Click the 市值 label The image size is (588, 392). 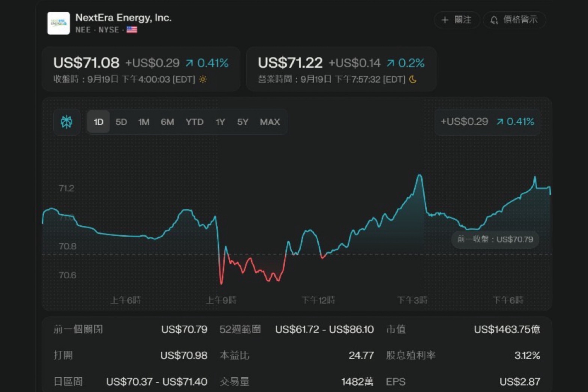(396, 329)
